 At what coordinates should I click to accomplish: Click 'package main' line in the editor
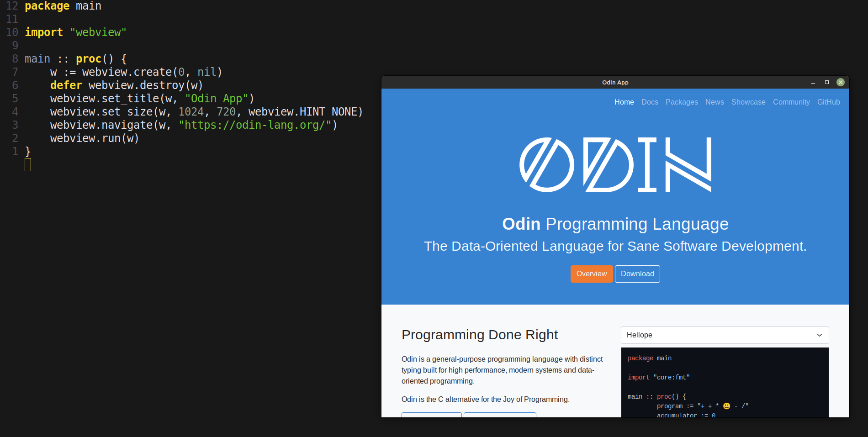coord(63,6)
